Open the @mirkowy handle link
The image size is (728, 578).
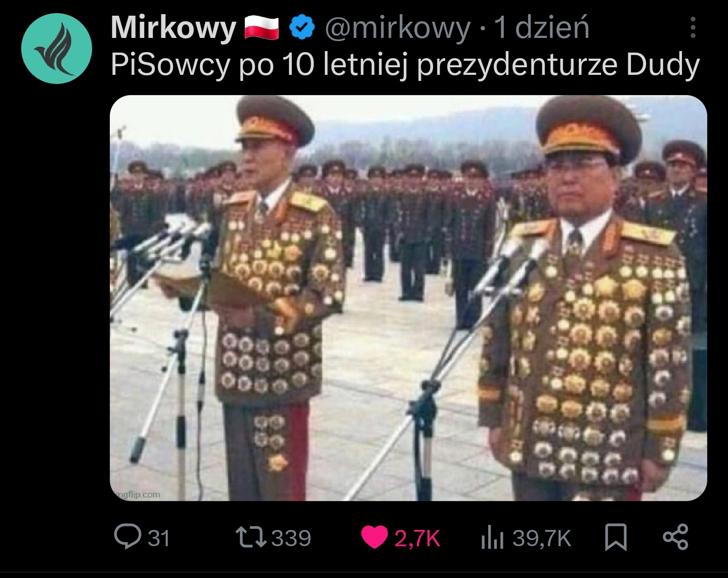point(398,27)
